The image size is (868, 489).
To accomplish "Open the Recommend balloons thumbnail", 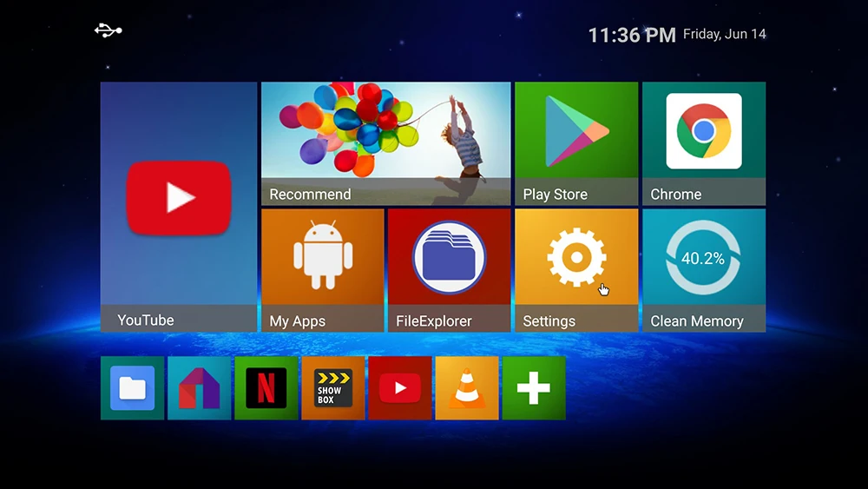I will (386, 143).
